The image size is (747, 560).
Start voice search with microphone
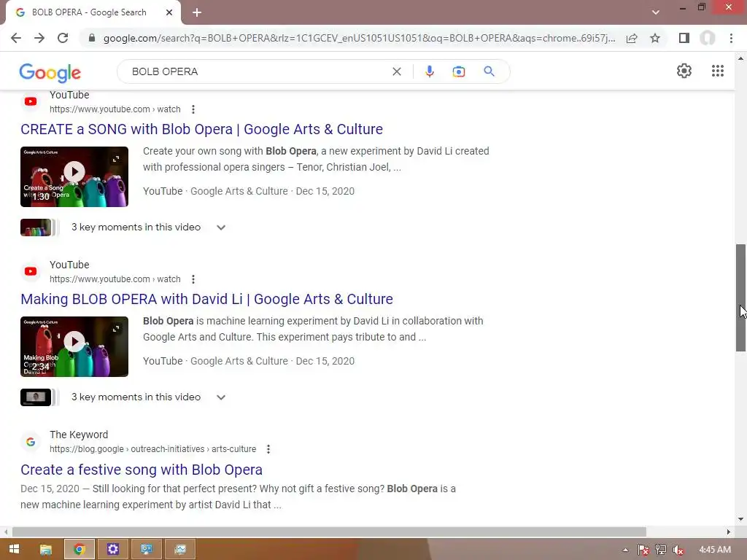click(429, 71)
